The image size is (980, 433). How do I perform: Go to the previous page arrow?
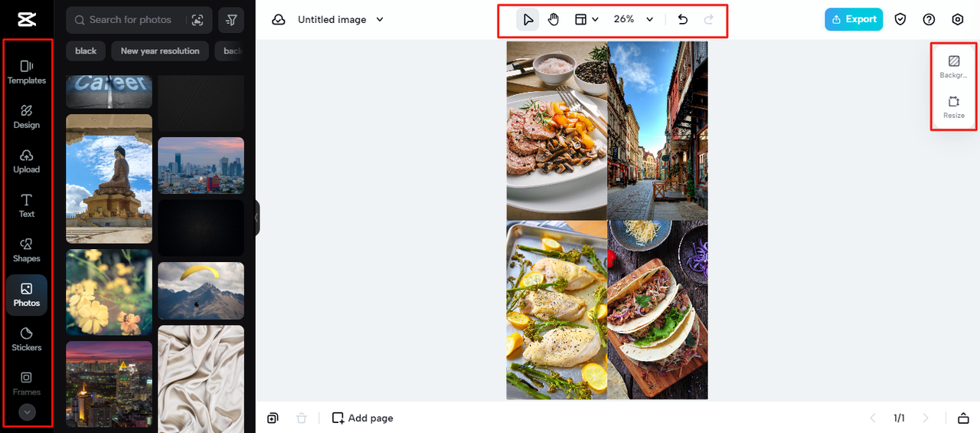point(873,418)
